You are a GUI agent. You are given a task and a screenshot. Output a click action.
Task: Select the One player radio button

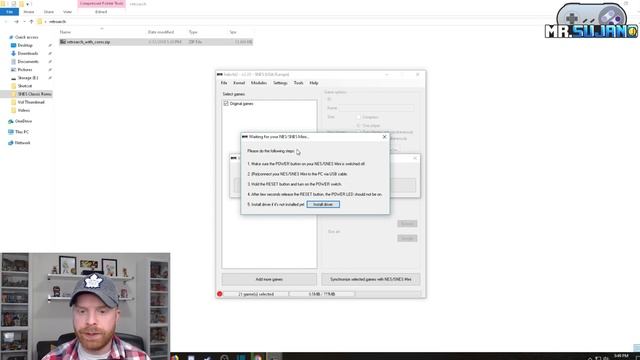[359, 126]
